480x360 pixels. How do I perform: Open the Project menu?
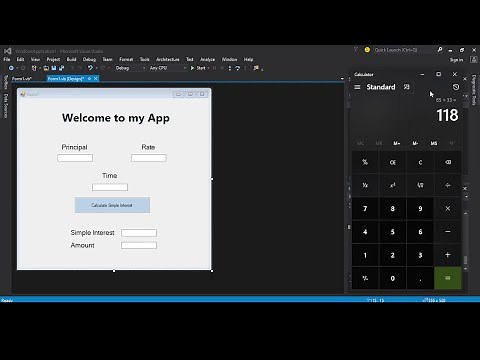coord(53,59)
